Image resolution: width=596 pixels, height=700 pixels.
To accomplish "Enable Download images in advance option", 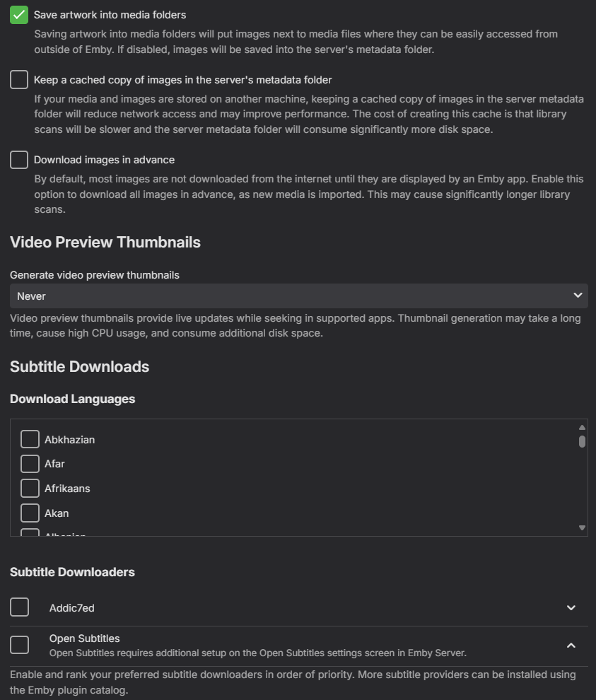I will click(19, 160).
